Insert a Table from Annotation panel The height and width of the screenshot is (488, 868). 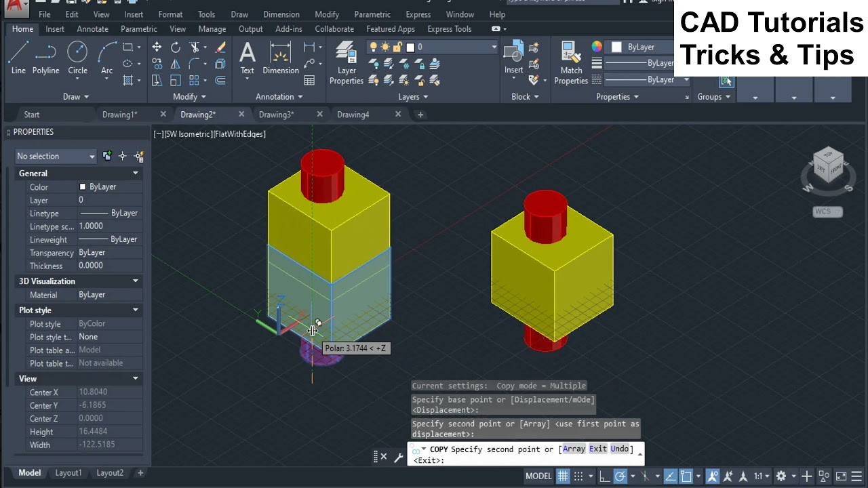(309, 80)
